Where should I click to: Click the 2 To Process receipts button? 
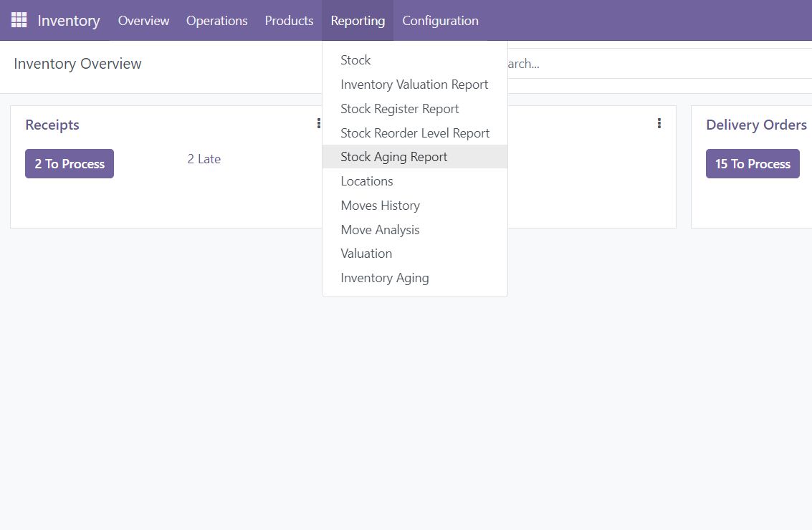[x=70, y=164]
